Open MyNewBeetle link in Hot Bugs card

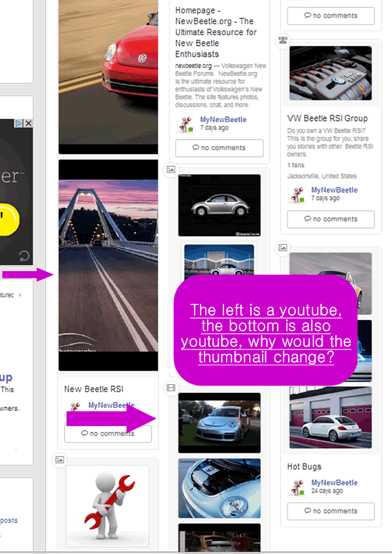tap(335, 482)
